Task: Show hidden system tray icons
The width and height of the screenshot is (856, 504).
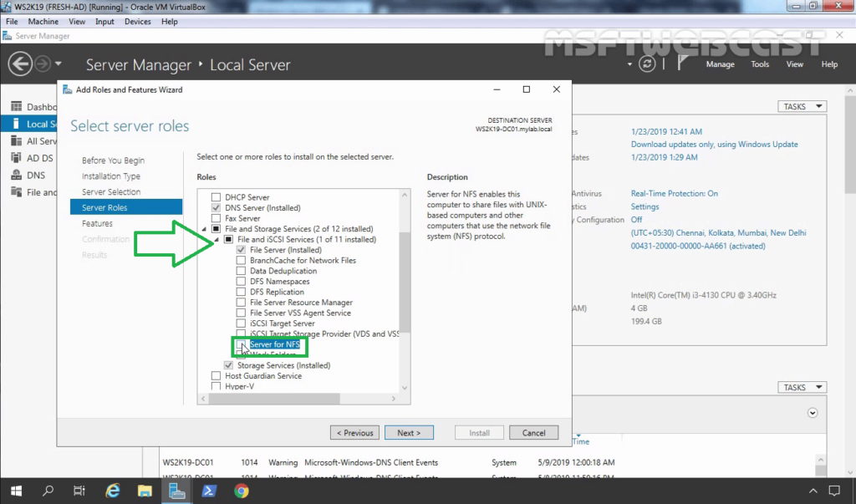Action: point(813,491)
